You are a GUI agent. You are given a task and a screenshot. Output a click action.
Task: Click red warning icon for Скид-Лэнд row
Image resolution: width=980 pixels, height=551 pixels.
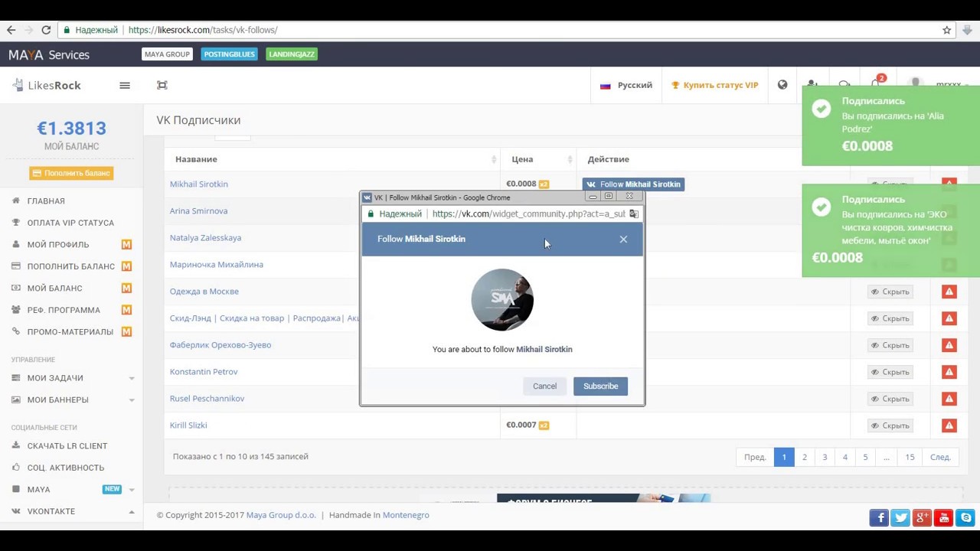[949, 318]
